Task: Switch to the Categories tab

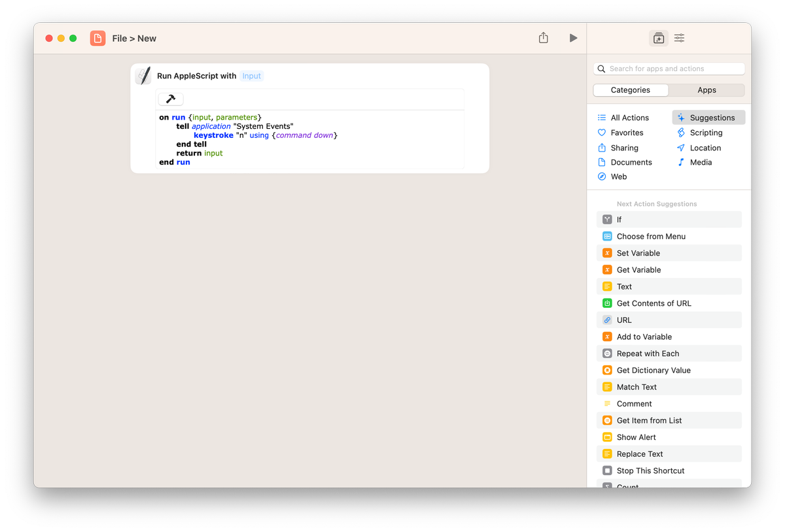Action: pyautogui.click(x=631, y=90)
